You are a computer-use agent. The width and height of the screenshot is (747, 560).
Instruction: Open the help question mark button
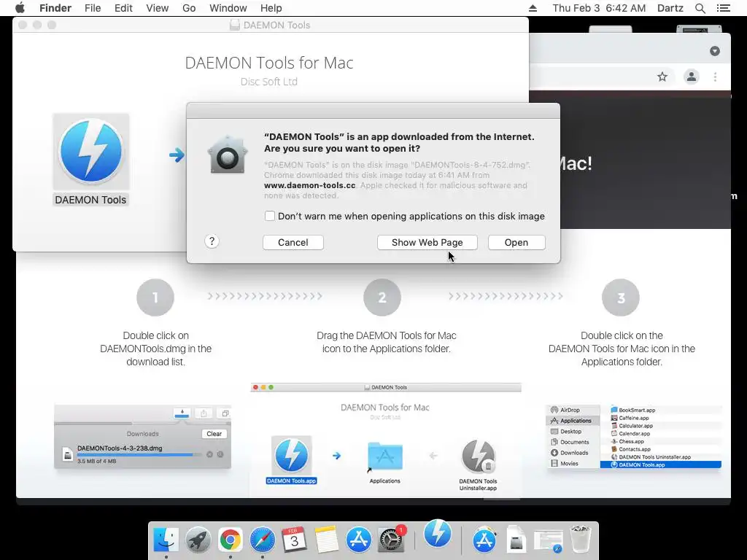click(x=212, y=241)
